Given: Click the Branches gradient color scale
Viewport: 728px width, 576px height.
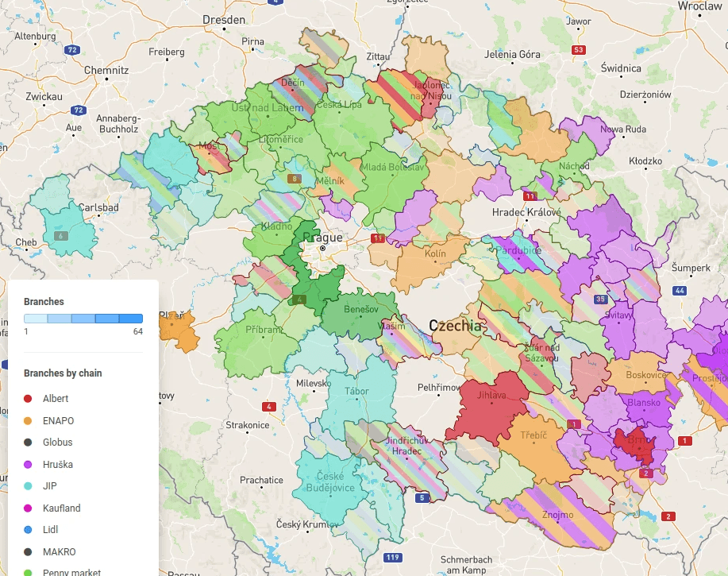Looking at the screenshot, I should tap(83, 318).
